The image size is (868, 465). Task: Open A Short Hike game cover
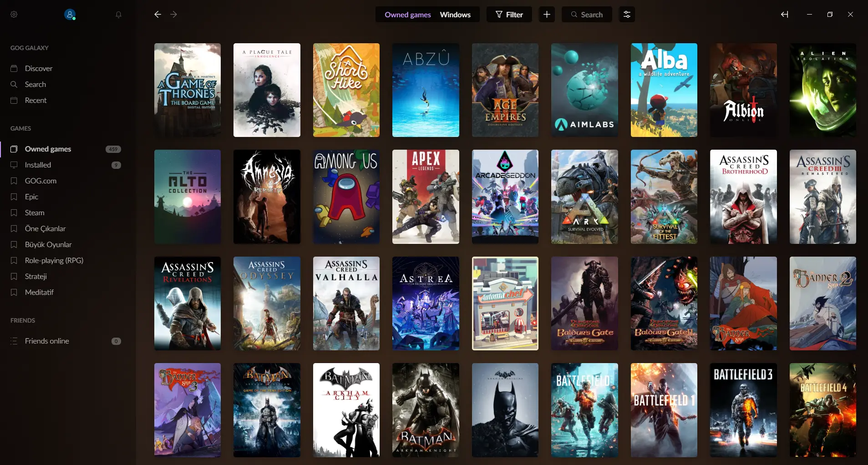click(346, 90)
